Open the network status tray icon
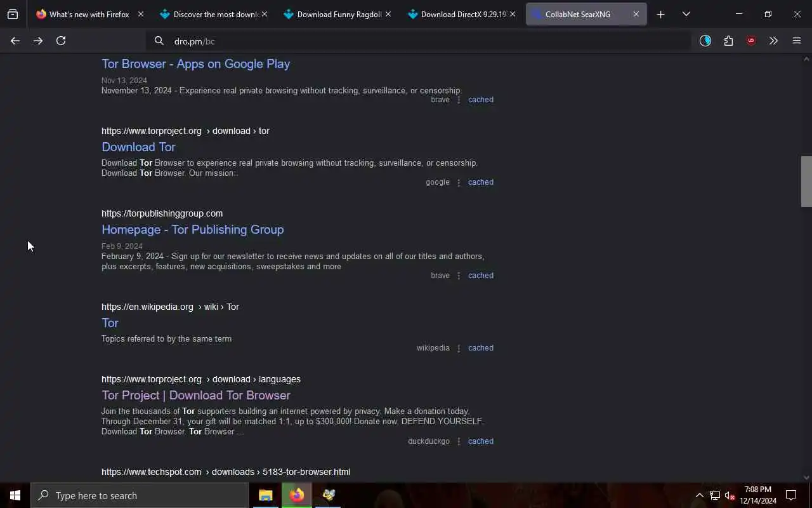 coord(715,495)
